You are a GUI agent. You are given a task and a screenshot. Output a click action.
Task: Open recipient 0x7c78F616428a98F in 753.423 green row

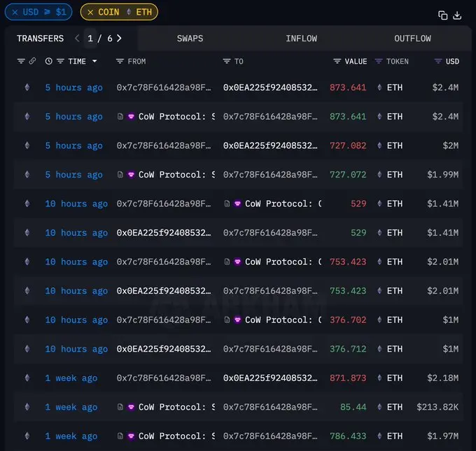(270, 291)
